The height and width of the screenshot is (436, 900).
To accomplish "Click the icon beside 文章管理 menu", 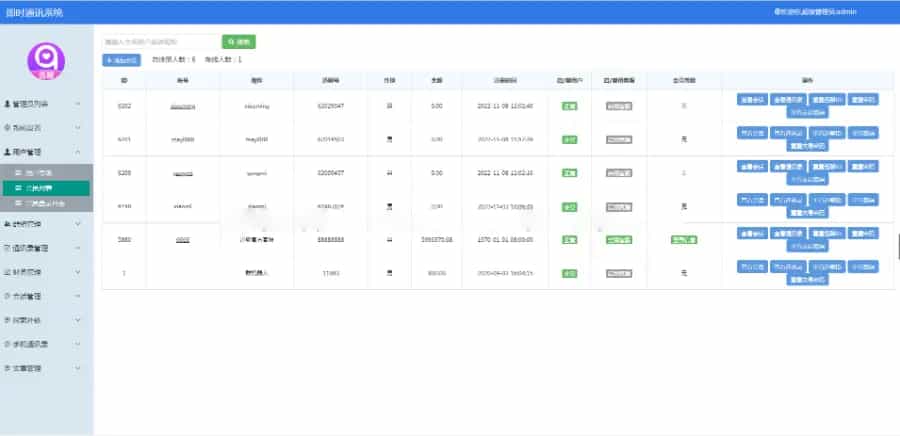I will 8,368.
